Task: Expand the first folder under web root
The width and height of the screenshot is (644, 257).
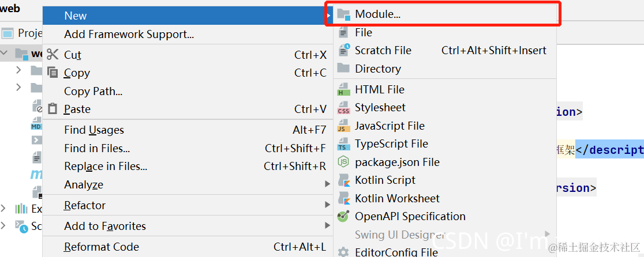Action: click(x=18, y=70)
